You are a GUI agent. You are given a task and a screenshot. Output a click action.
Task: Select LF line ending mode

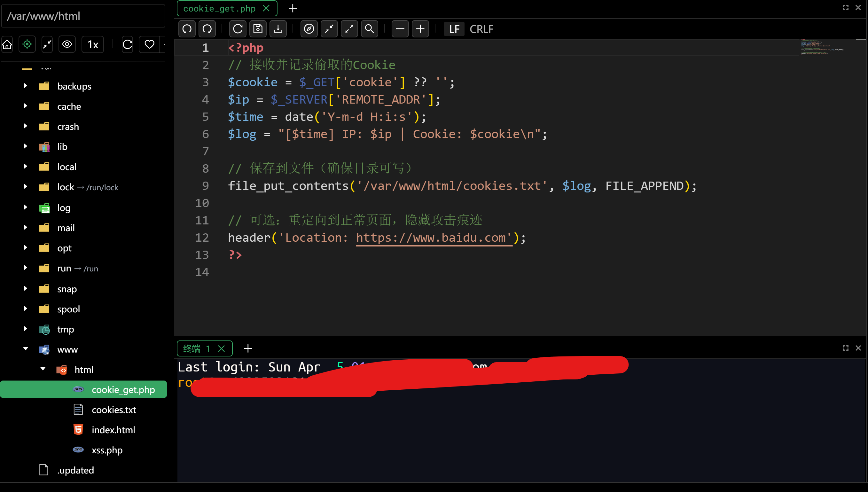tap(454, 29)
